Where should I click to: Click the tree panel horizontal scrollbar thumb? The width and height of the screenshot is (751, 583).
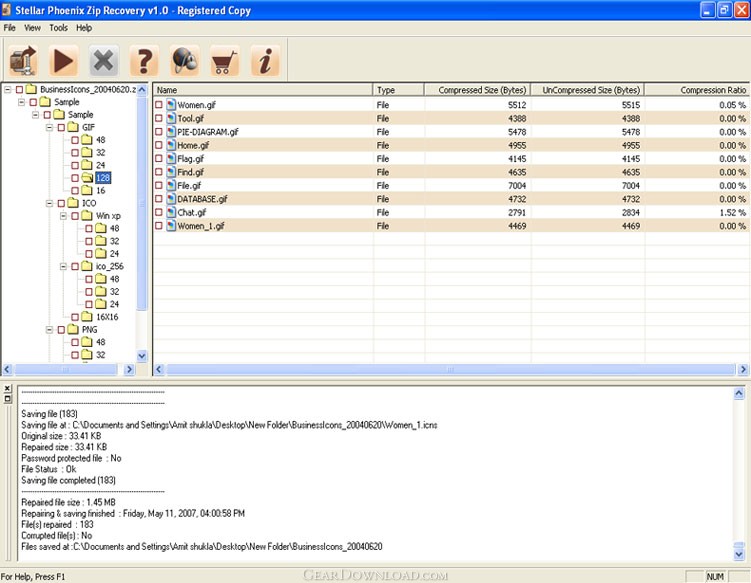tap(66, 369)
